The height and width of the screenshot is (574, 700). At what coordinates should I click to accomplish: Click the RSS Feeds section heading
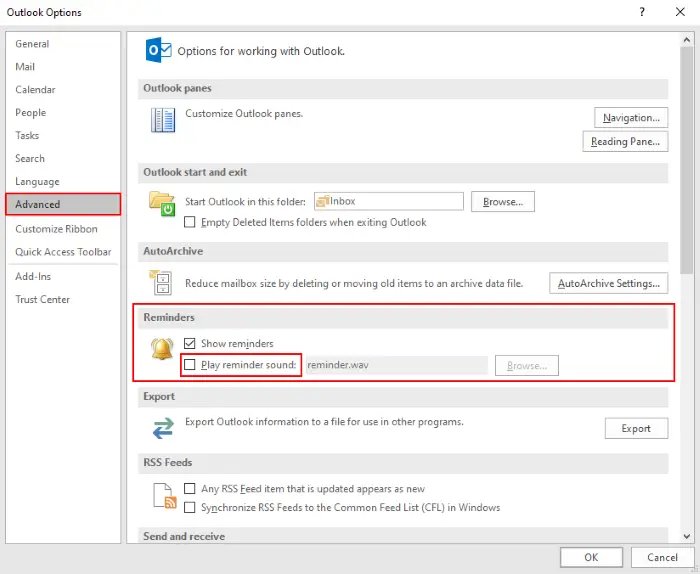[167, 462]
